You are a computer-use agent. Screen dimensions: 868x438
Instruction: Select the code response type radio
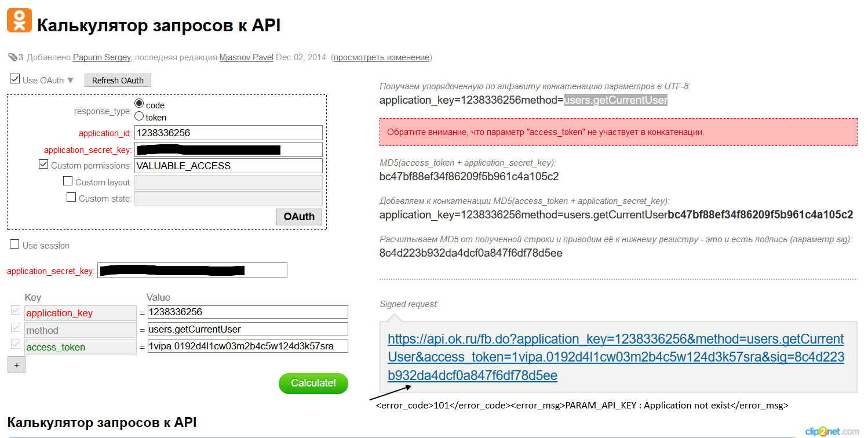(139, 103)
